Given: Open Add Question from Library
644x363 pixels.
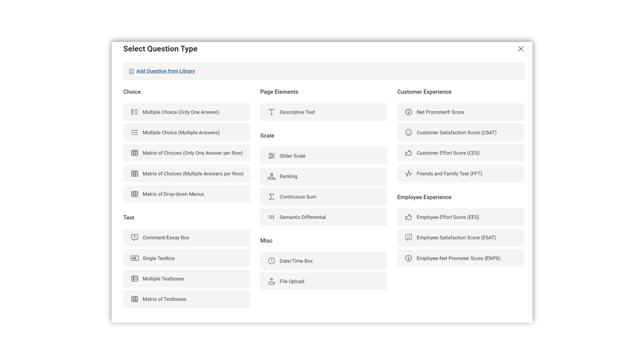Looking at the screenshot, I should click(165, 71).
